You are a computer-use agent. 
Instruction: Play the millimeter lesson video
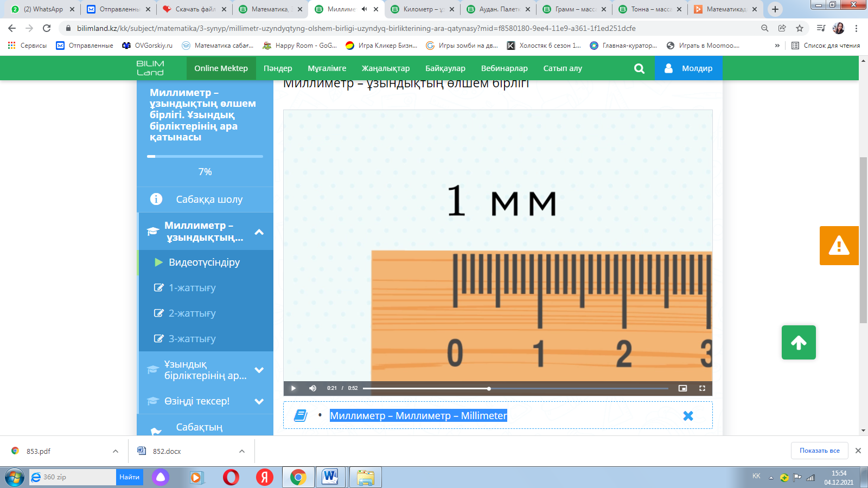(x=293, y=388)
